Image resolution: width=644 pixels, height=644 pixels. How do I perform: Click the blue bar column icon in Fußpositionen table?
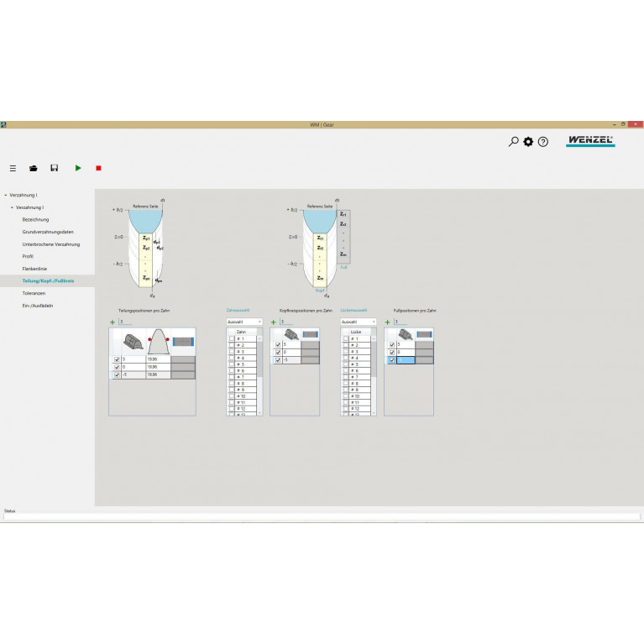click(424, 335)
